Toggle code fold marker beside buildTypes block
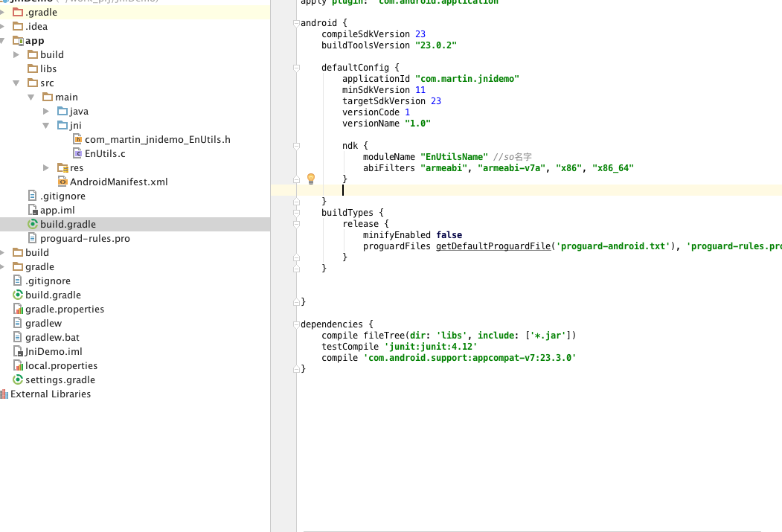This screenshot has height=532, width=782. pyautogui.click(x=296, y=213)
